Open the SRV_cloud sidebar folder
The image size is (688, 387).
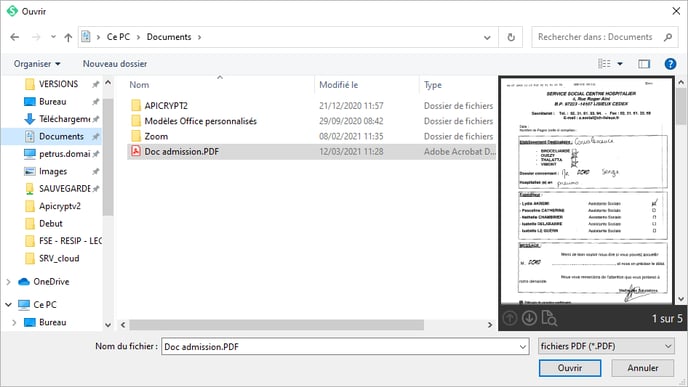click(x=59, y=258)
